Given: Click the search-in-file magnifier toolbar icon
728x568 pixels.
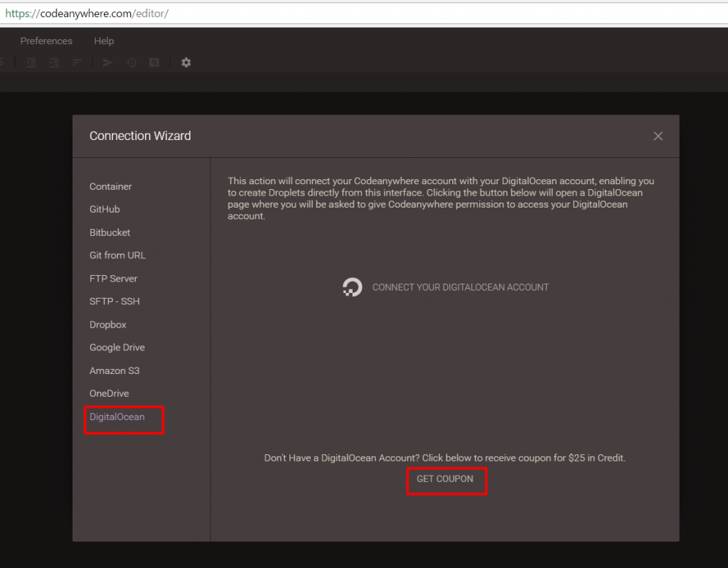Looking at the screenshot, I should coord(154,63).
